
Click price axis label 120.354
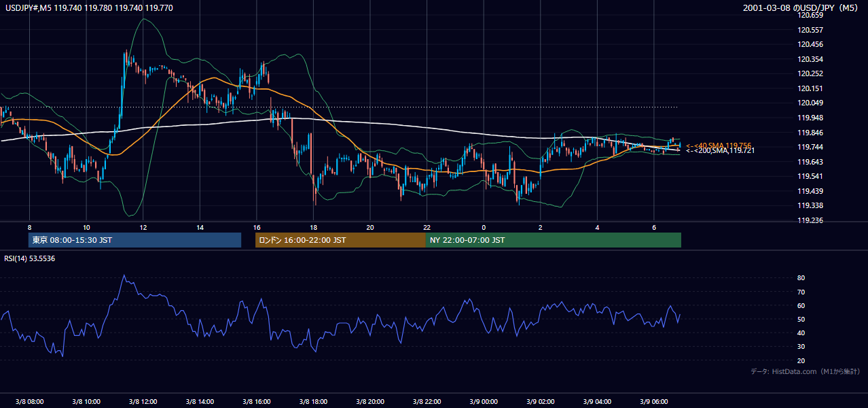(811, 59)
